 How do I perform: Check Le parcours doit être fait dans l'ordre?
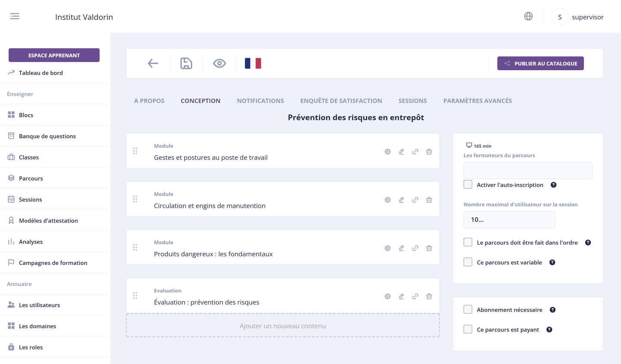(468, 242)
